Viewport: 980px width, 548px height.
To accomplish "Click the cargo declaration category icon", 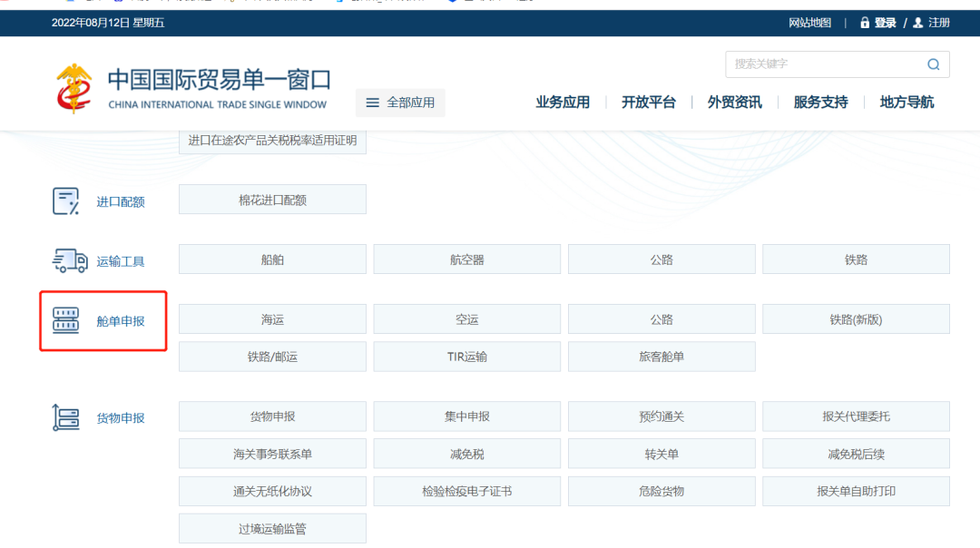I will (65, 417).
